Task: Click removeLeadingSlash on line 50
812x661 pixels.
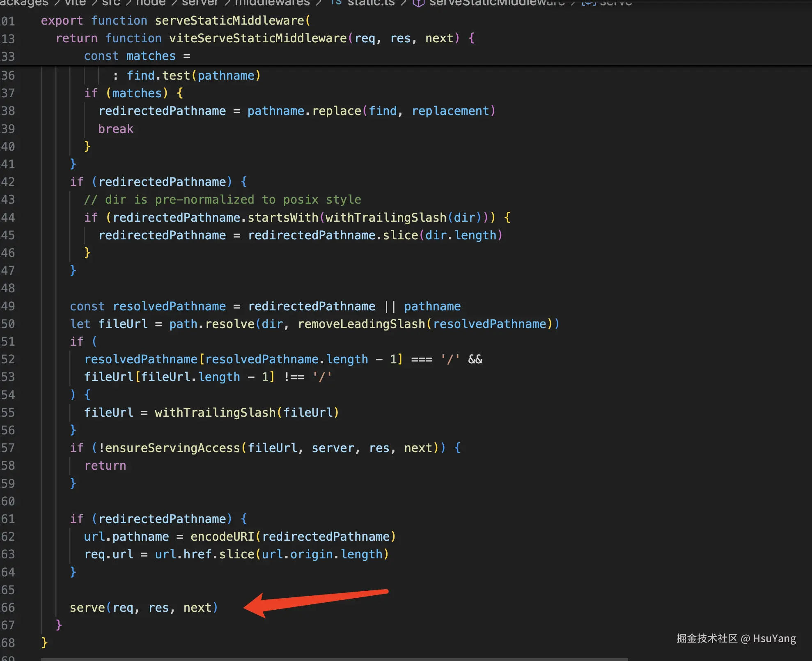Action: [361, 324]
